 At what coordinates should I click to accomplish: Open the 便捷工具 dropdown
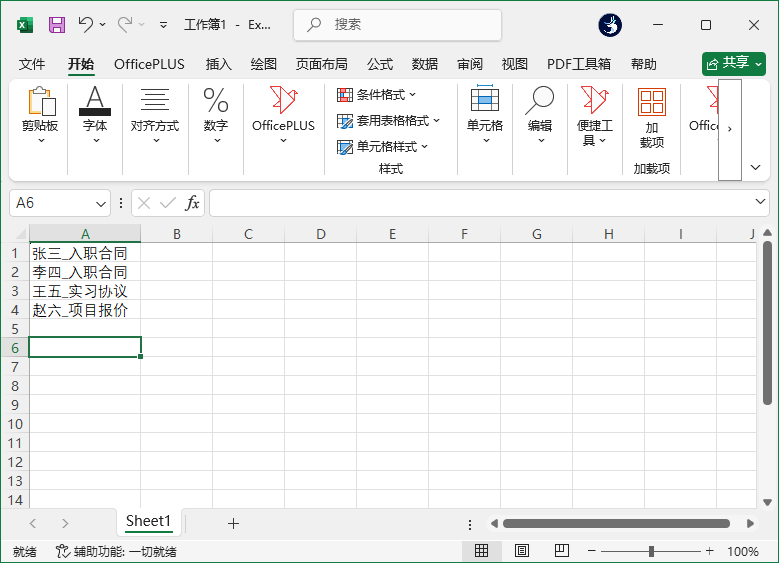(x=595, y=116)
